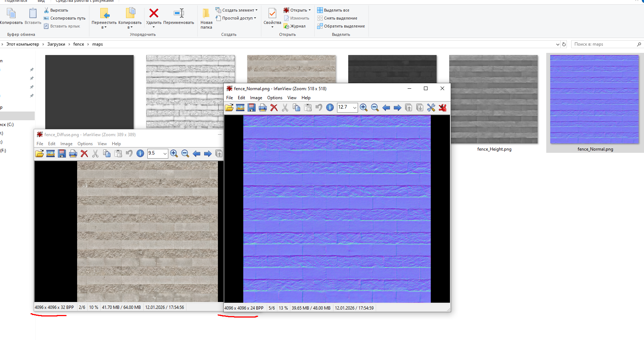Image resolution: width=644 pixels, height=340 pixels.
Task: Show image information in fence_Normal window
Action: [330, 108]
